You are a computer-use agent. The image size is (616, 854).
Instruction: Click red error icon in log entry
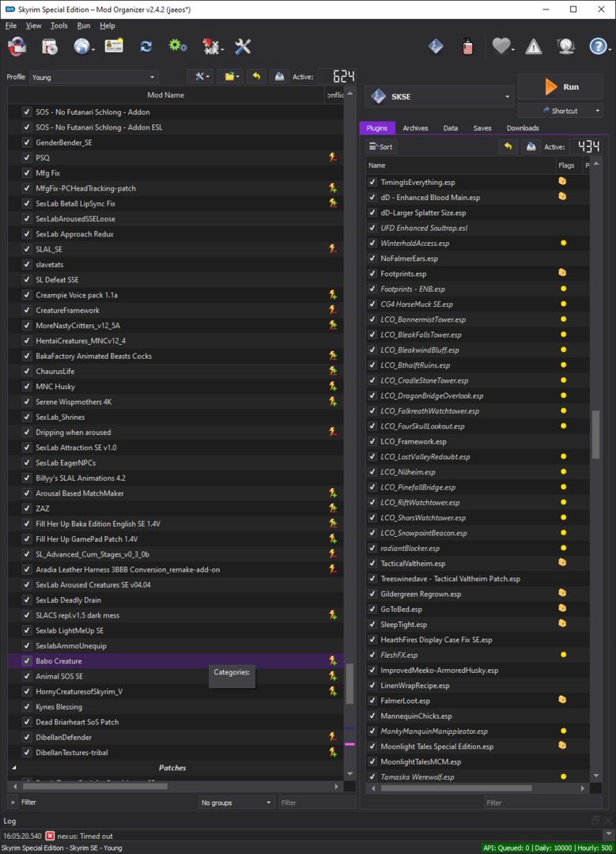coord(50,836)
